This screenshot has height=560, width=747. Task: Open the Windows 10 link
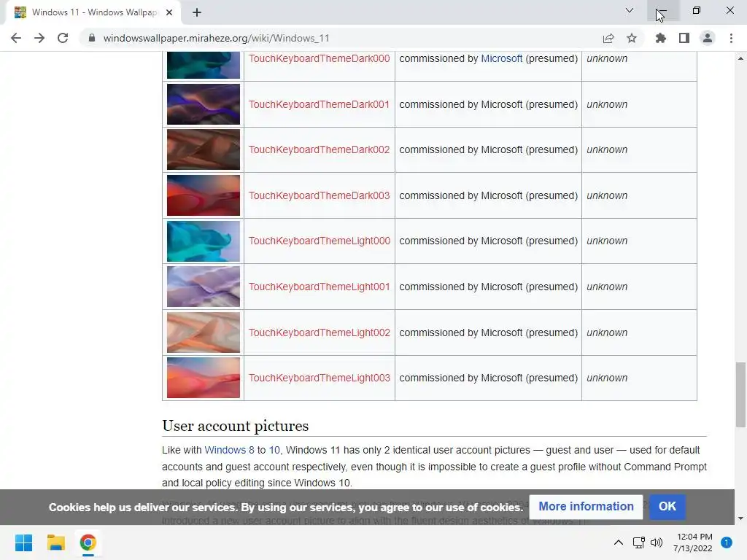pos(274,450)
